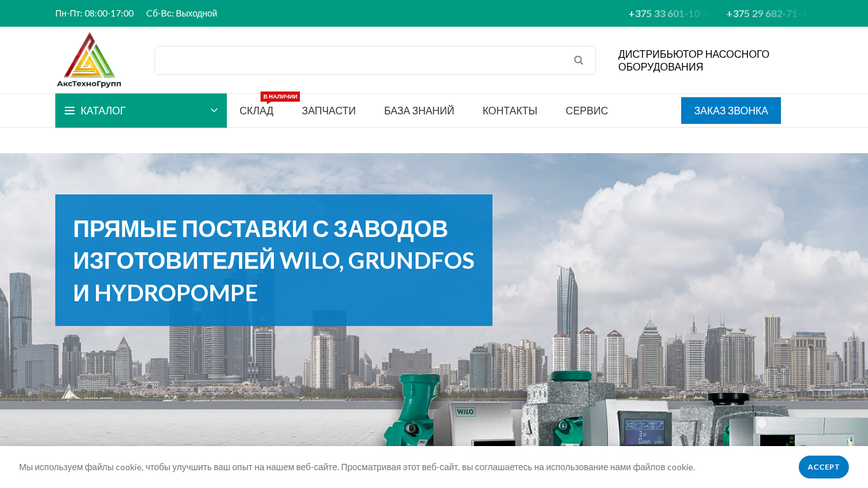Image resolution: width=868 pixels, height=488 pixels.
Task: Go to БАЗА ЗНАНИЙ section
Action: (x=419, y=111)
